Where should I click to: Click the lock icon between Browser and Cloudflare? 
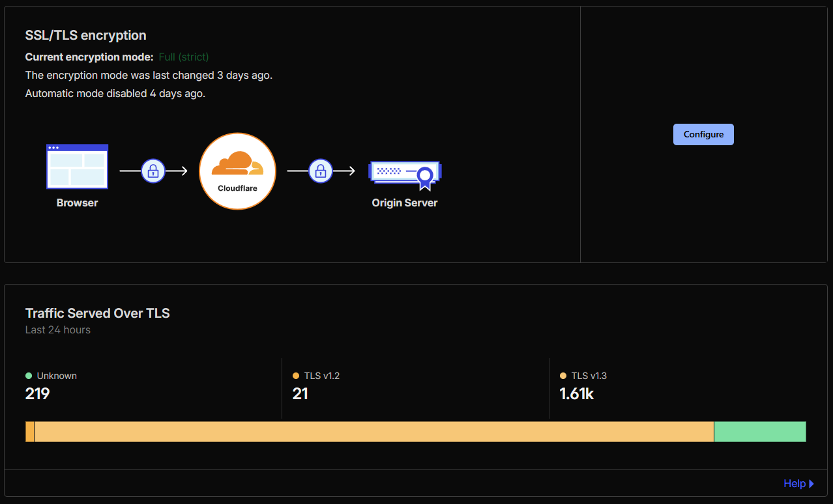click(153, 171)
